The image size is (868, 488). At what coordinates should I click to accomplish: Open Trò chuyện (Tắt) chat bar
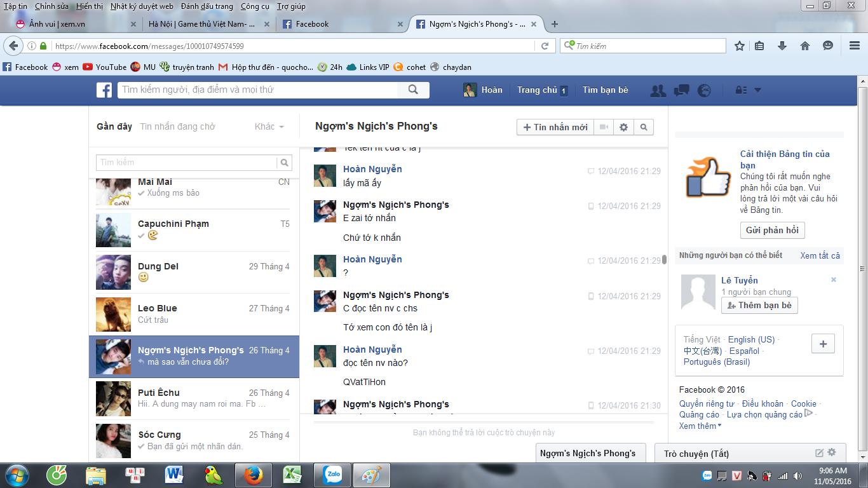point(750,453)
